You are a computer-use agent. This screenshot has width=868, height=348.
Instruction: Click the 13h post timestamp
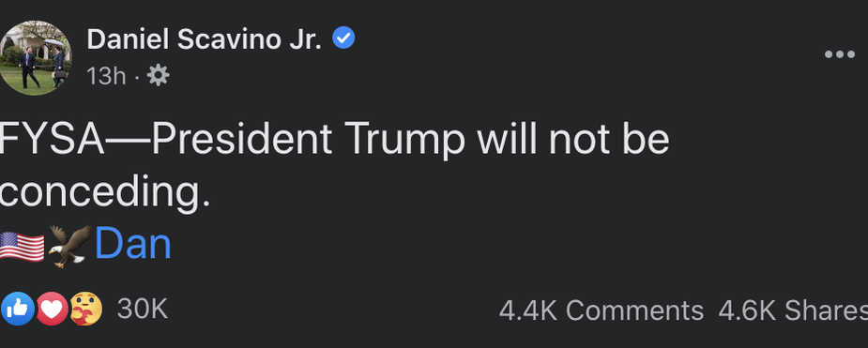tap(106, 76)
